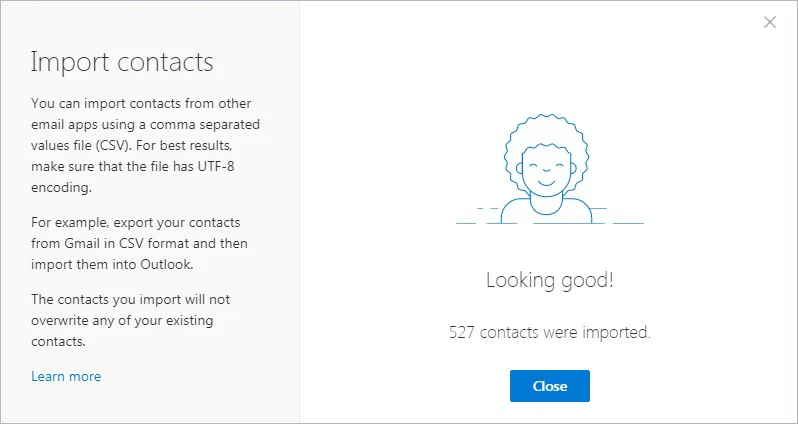
Task: Select the Import contacts heading
Action: click(122, 62)
